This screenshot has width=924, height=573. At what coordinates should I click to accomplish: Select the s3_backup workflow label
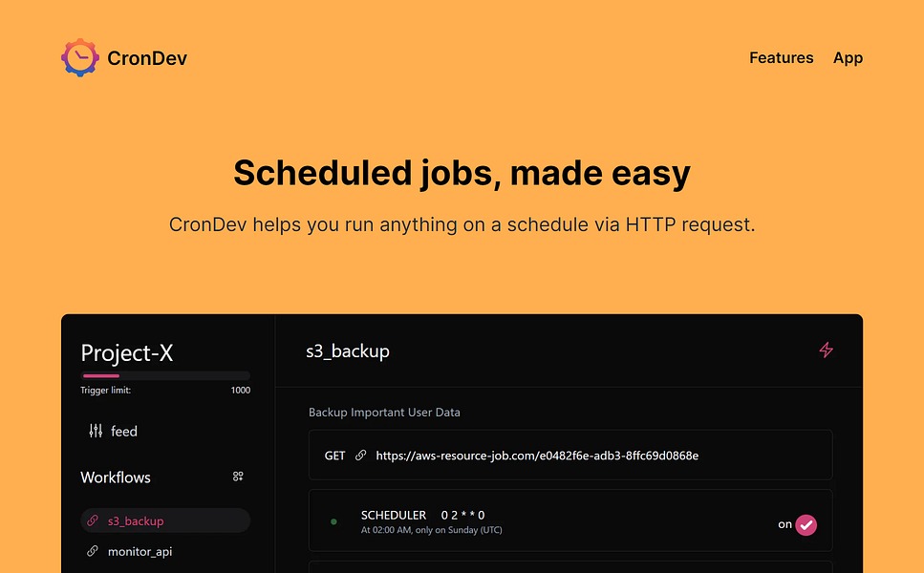pos(136,521)
